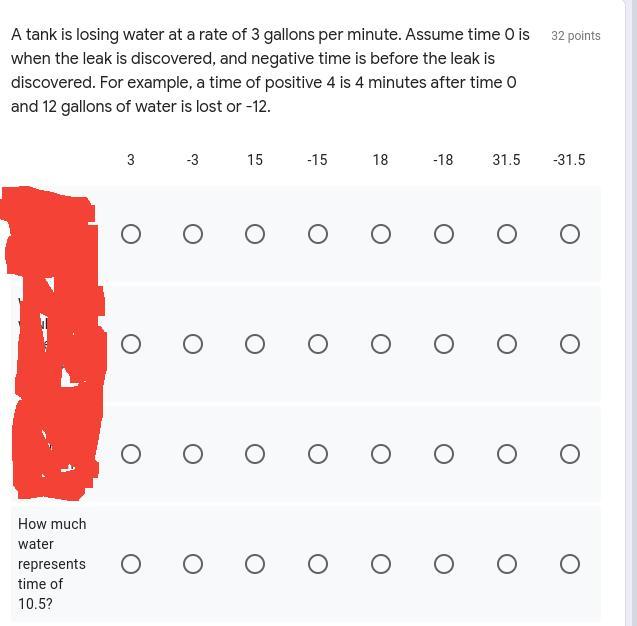Pick -31.5 for the time of 10.5 question
This screenshot has height=626, width=637.
[x=570, y=564]
